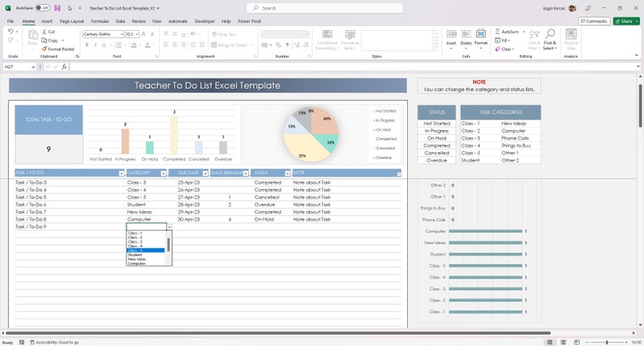This screenshot has height=346, width=644.
Task: Click the horizontal scrollbar at the bottom
Action: coord(277,333)
